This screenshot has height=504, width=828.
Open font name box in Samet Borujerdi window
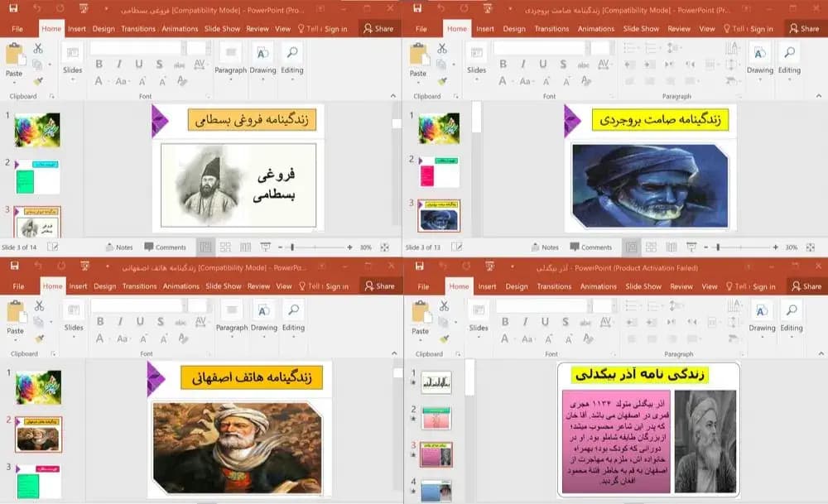[542, 49]
